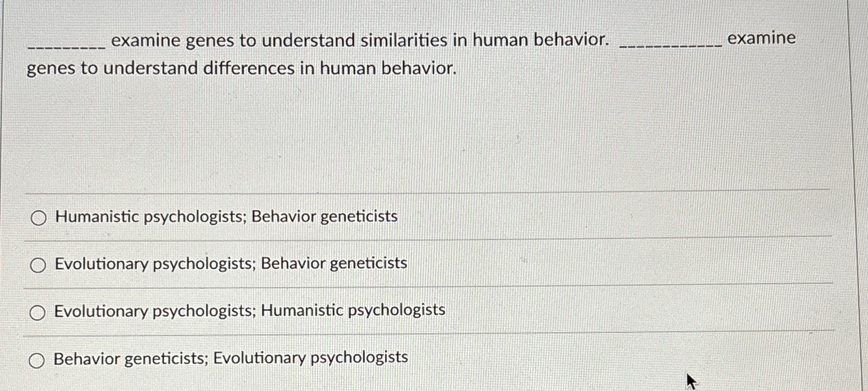Image resolution: width=868 pixels, height=391 pixels.
Task: Select the radio button for "Humanistic psychologists; Behavior geneticists"
Action: pos(38,218)
